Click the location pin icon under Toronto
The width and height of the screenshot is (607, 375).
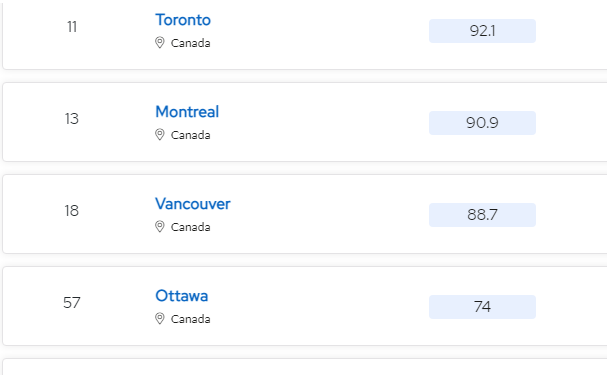point(159,43)
